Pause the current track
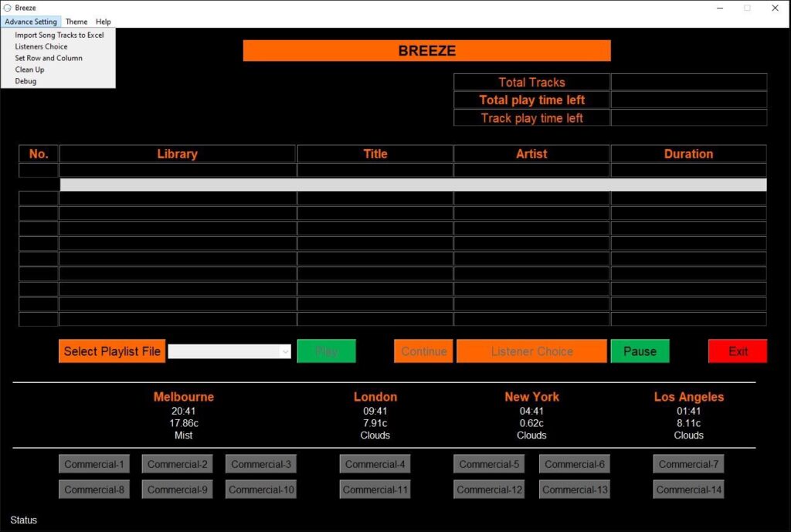 640,351
